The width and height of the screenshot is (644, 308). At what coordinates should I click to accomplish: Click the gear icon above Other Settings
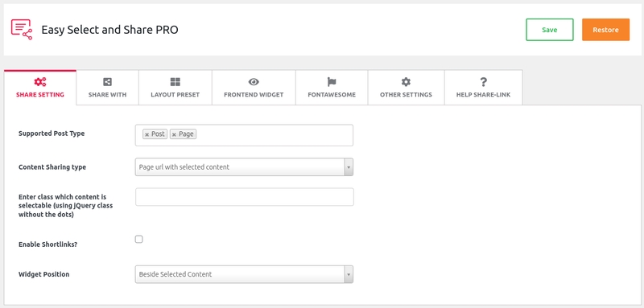pyautogui.click(x=406, y=81)
